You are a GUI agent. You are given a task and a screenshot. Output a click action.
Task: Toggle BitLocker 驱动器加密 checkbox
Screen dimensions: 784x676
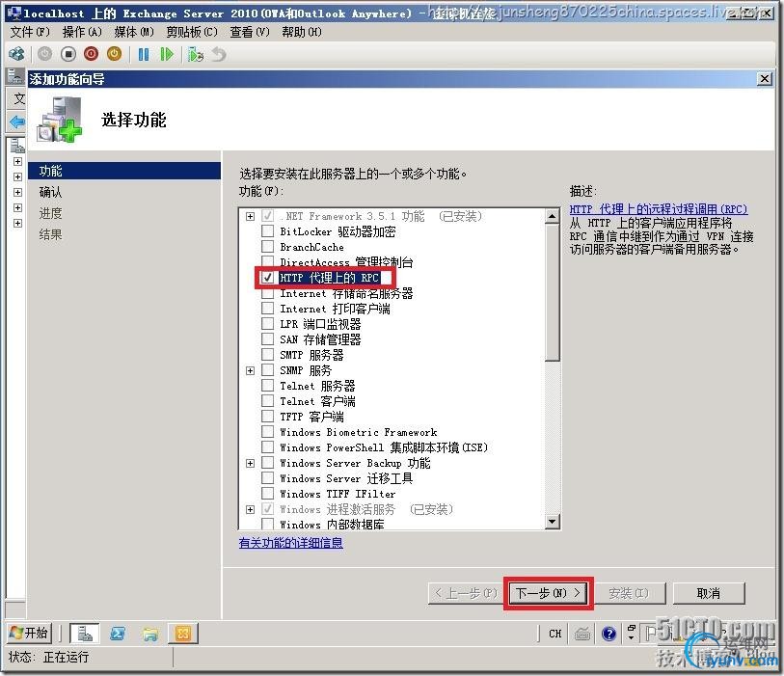[268, 231]
